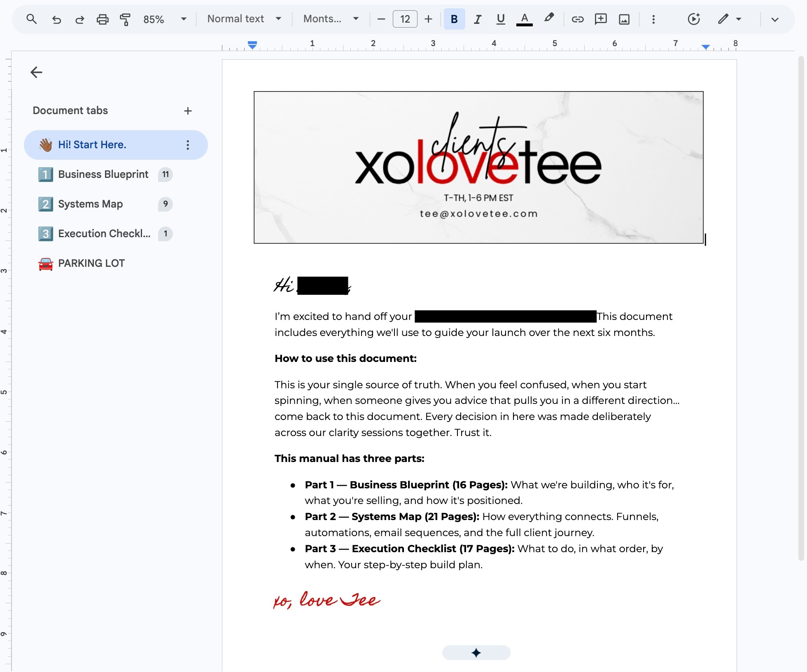Insert a link
Viewport: 807px width, 672px height.
click(578, 19)
